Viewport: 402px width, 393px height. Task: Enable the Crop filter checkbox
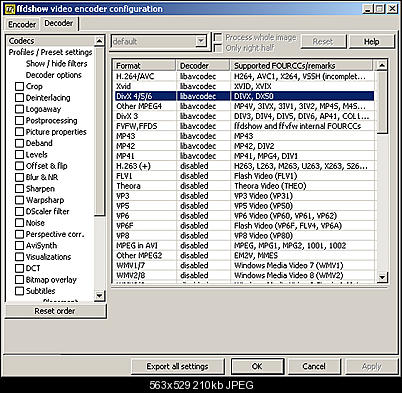[20, 86]
